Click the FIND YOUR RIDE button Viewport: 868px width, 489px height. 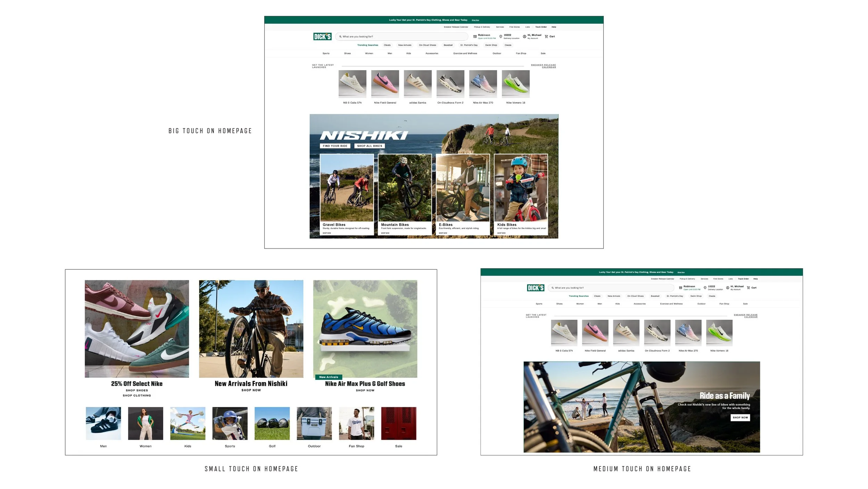(335, 146)
